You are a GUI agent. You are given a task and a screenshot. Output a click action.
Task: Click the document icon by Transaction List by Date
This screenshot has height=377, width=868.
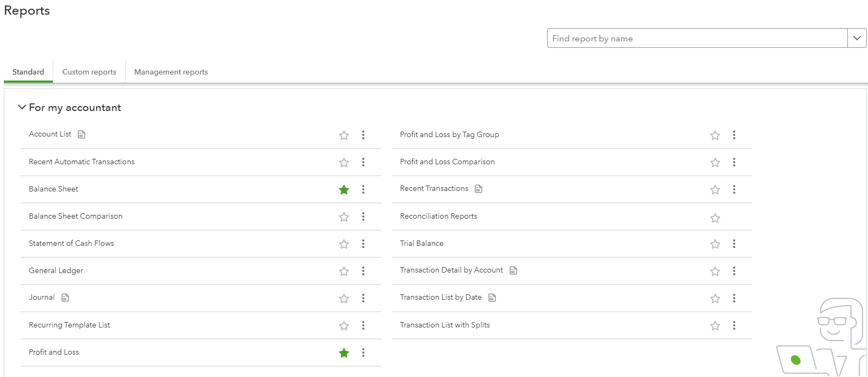click(x=492, y=298)
